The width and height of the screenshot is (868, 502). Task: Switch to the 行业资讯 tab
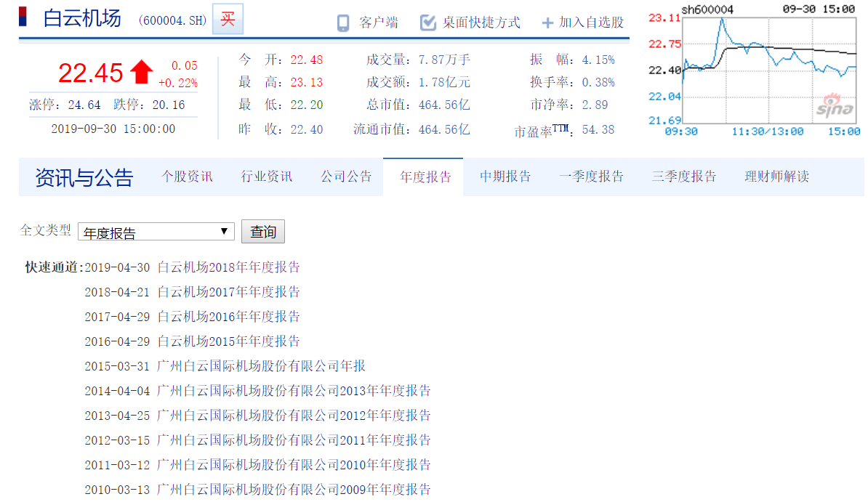[266, 177]
